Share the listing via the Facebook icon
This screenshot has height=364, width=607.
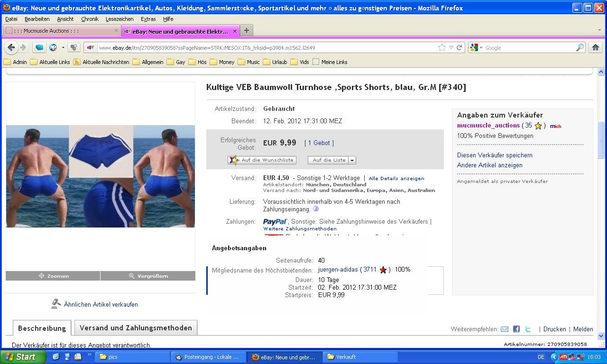516,329
